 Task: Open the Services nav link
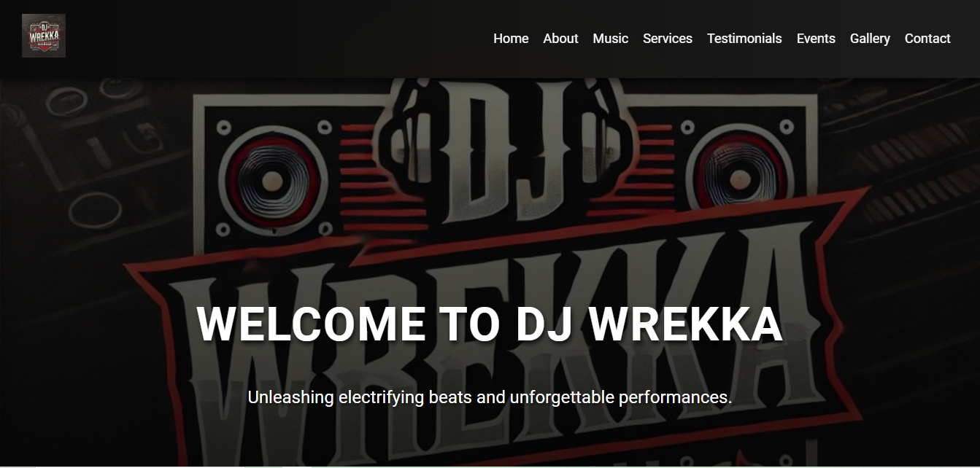click(668, 39)
